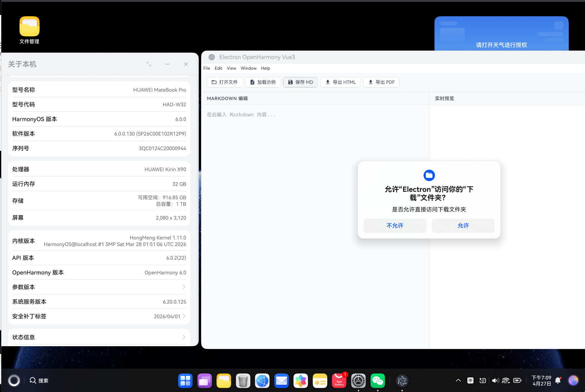Open the purple multitasking icon in the dock
Screen dimensions: 585x392
204,381
